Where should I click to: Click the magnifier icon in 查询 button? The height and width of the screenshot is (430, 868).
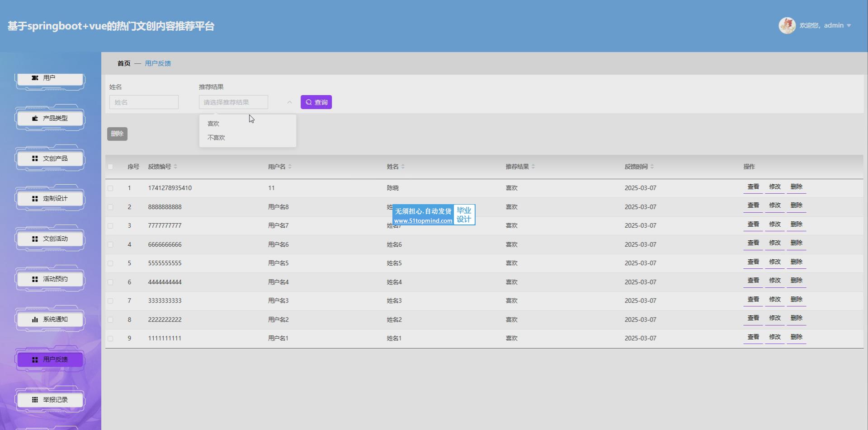click(x=309, y=103)
